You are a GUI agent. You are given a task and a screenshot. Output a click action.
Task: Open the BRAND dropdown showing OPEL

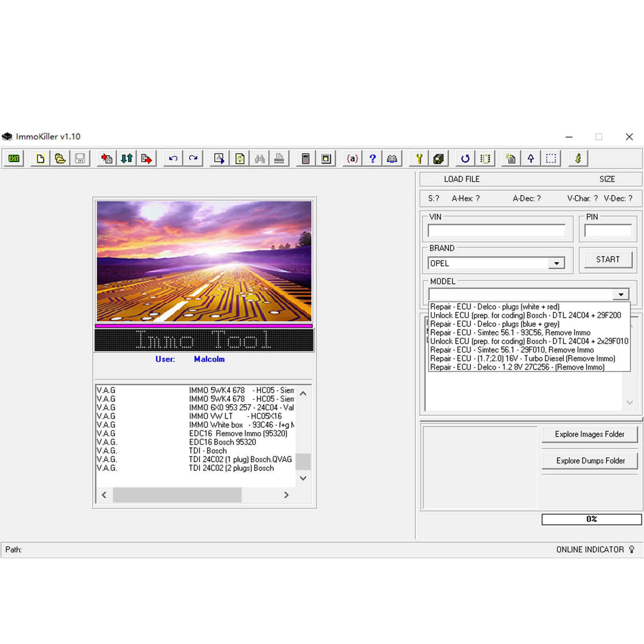click(557, 263)
